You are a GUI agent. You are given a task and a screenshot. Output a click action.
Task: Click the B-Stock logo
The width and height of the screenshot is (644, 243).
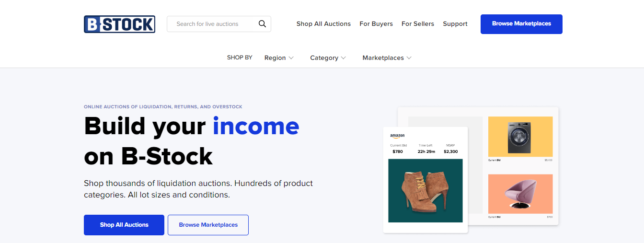(119, 24)
